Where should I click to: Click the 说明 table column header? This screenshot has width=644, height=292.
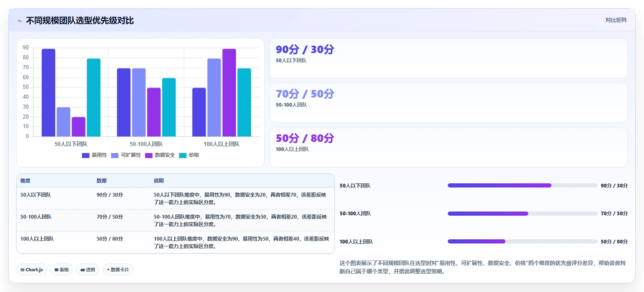(x=159, y=181)
